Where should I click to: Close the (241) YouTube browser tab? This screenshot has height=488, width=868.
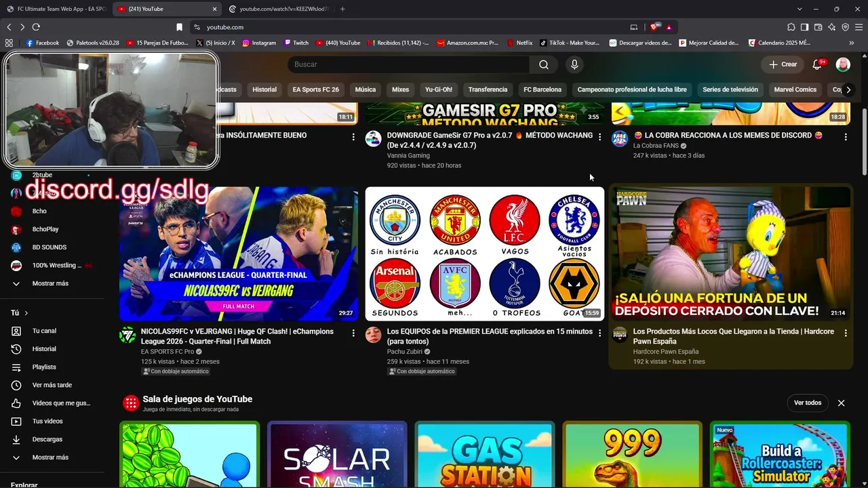(215, 9)
